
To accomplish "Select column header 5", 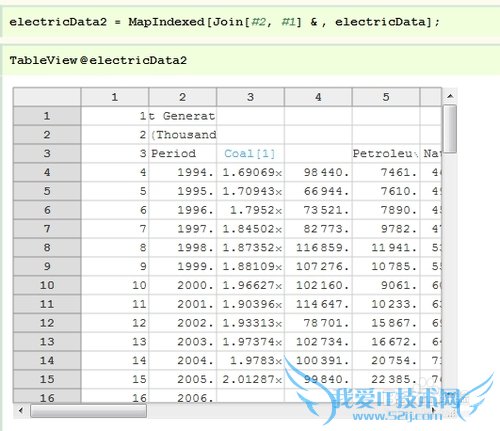I will 386,97.
